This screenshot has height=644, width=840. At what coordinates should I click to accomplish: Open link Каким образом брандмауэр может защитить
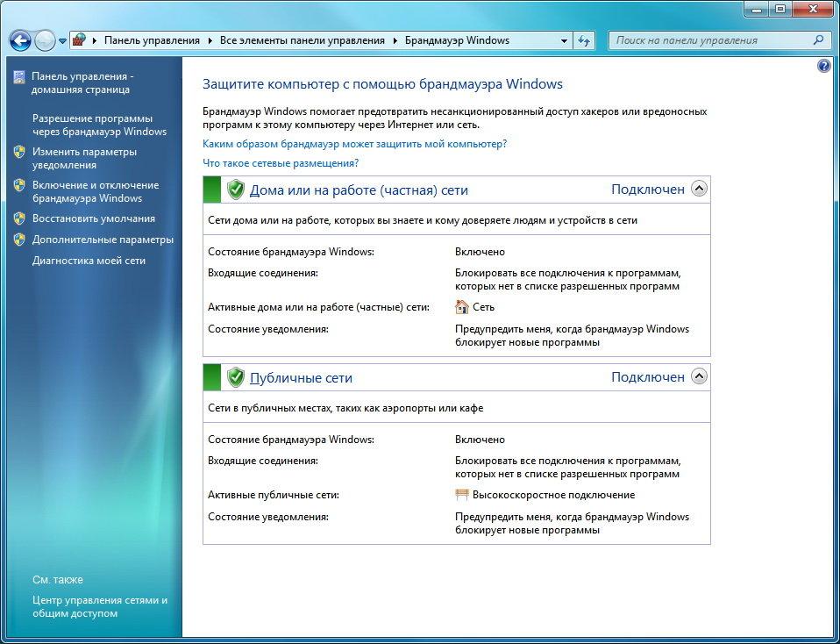pyautogui.click(x=354, y=144)
